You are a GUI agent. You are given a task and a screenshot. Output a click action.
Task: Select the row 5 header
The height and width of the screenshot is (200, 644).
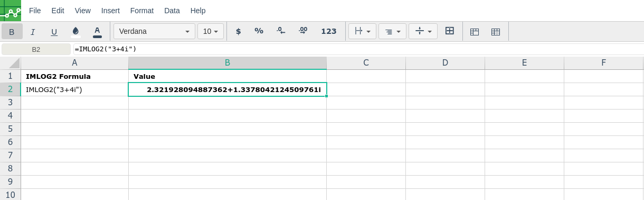coord(10,129)
